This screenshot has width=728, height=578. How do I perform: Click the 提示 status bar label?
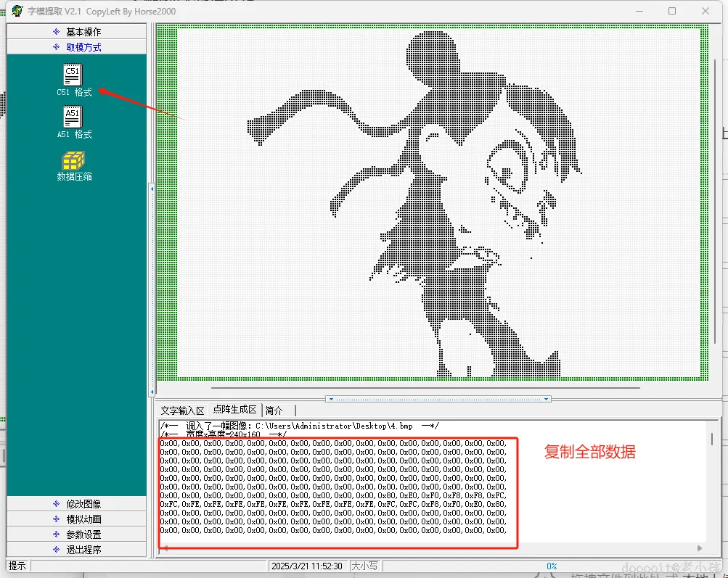pos(17,566)
